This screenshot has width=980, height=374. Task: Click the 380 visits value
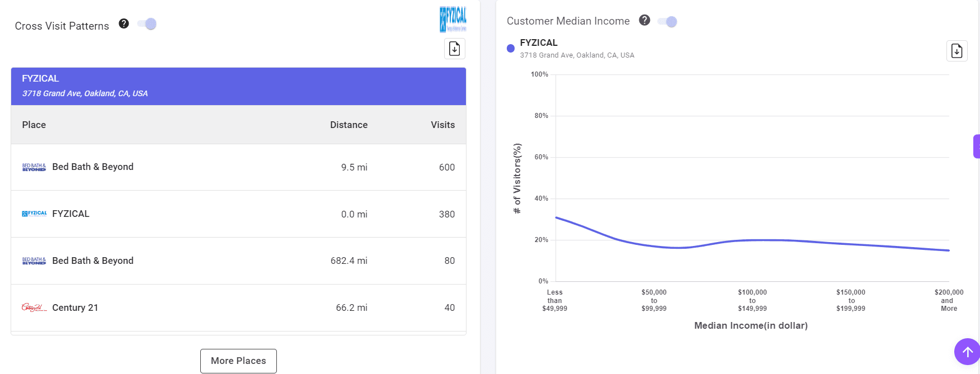pyautogui.click(x=447, y=214)
